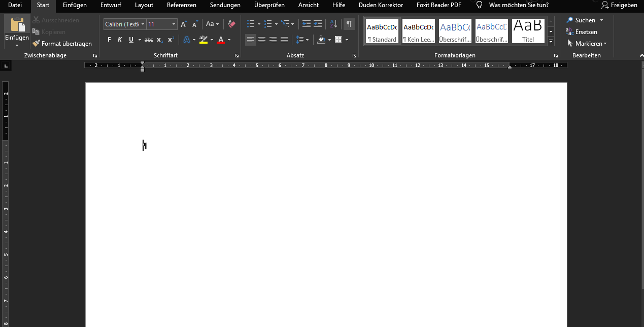Center-align text with the center icon
This screenshot has width=644, height=327.
click(x=262, y=40)
